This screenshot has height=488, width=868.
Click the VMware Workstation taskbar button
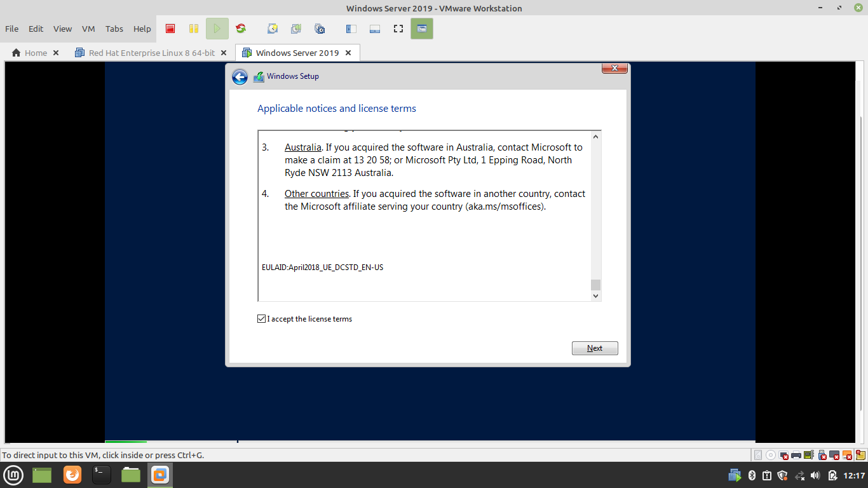pos(160,475)
